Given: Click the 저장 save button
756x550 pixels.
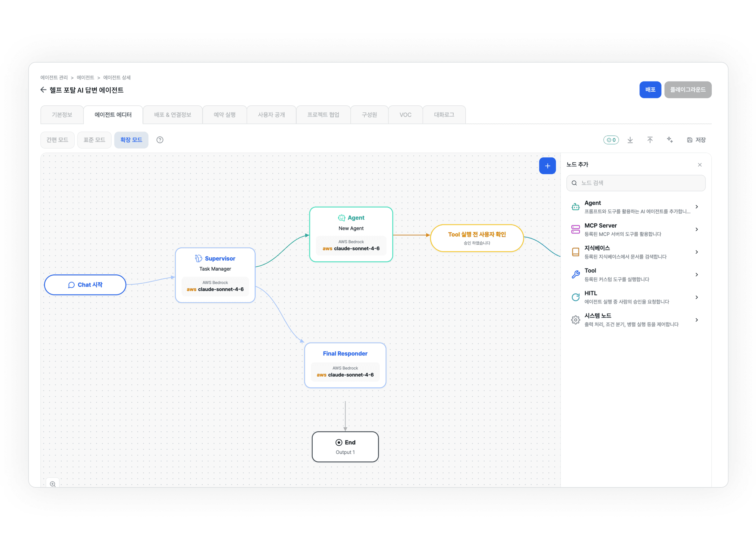Looking at the screenshot, I should (x=696, y=140).
